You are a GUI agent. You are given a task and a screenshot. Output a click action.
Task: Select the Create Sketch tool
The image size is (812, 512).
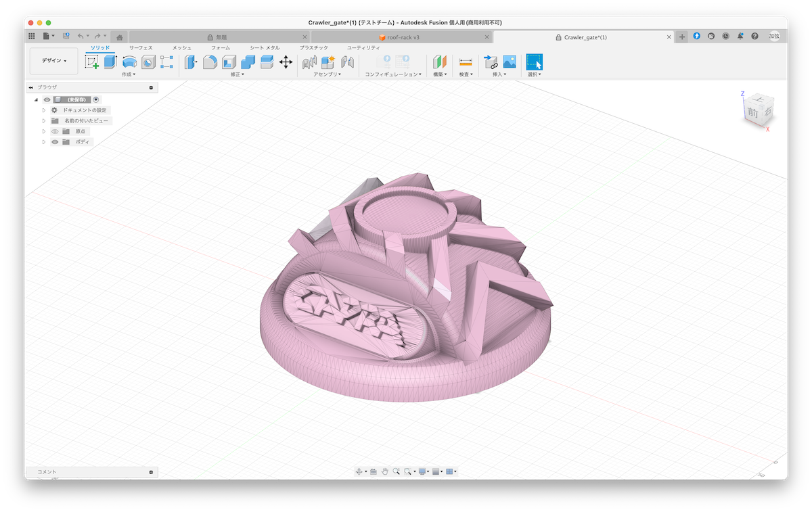[91, 62]
